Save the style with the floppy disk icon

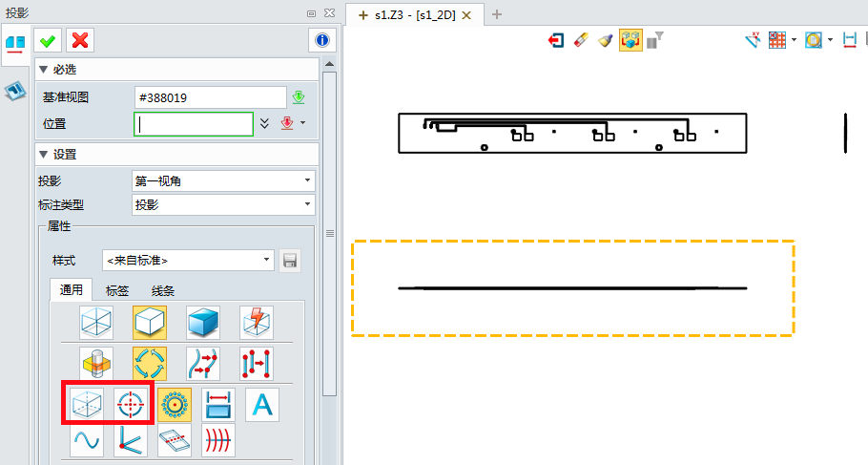(290, 260)
